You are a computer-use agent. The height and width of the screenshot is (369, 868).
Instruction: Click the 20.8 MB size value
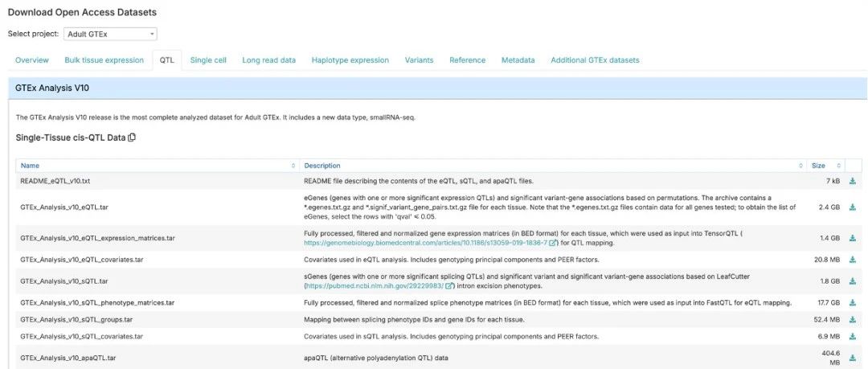pos(827,260)
